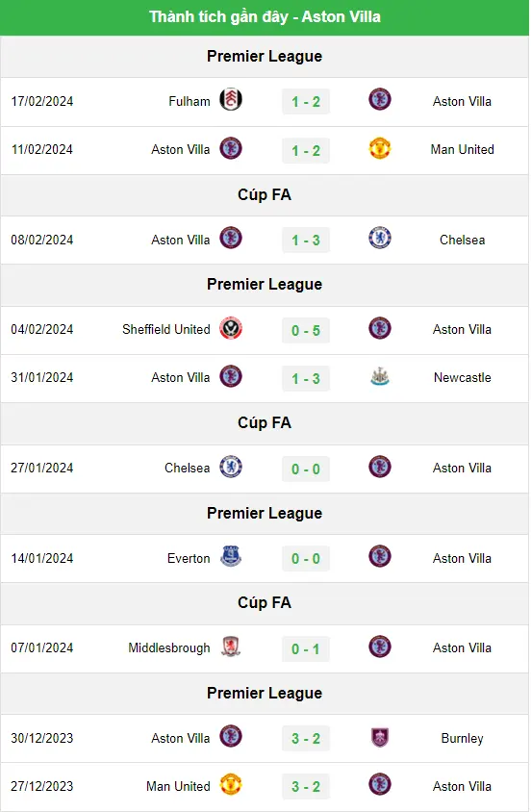Viewport: 531px width, 812px height.
Task: Click the Everton club crest
Action: [x=231, y=557]
